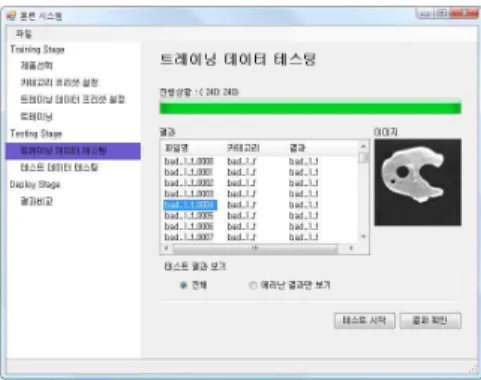Click the 테스트 시작 button
This screenshot has height=380, width=481.
(365, 321)
